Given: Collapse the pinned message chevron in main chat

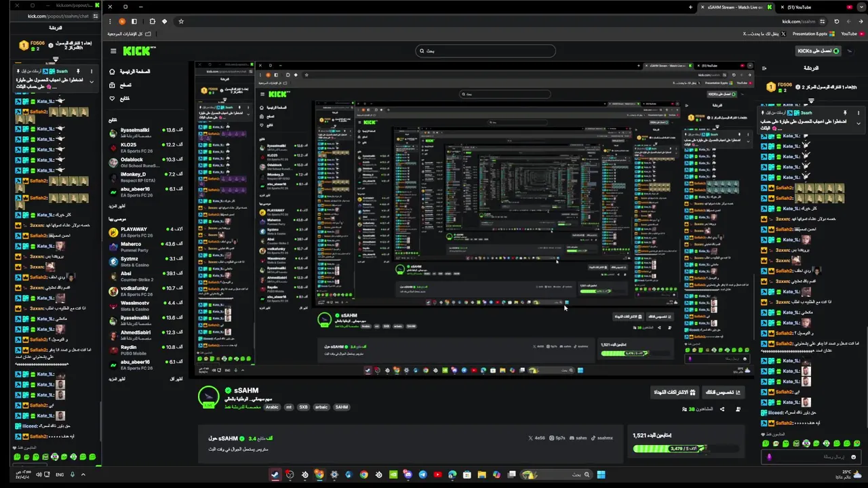Looking at the screenshot, I should pyautogui.click(x=859, y=123).
